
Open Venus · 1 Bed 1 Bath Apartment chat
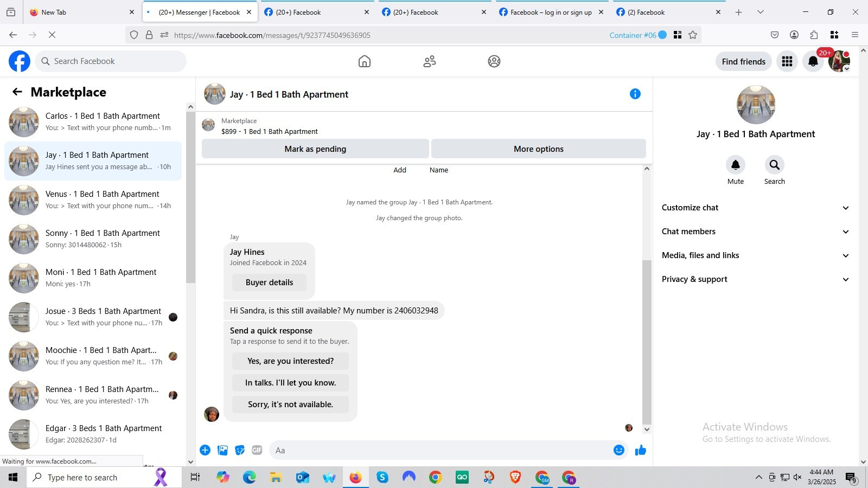[93, 200]
